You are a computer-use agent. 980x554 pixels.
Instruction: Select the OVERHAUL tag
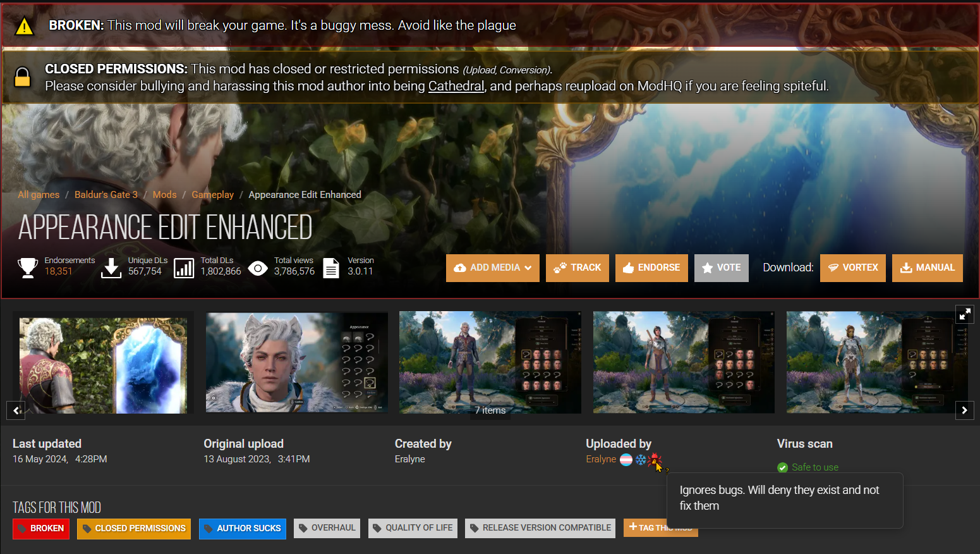click(327, 528)
